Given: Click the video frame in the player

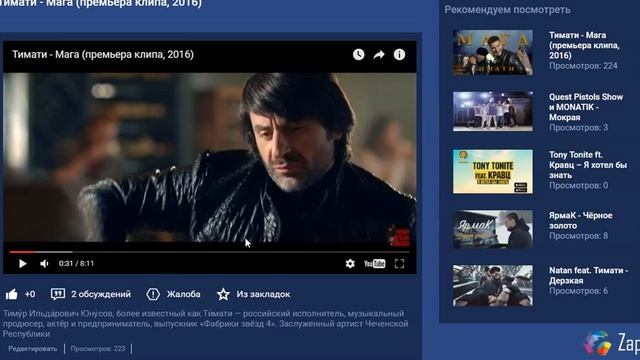Looking at the screenshot, I should tap(210, 158).
